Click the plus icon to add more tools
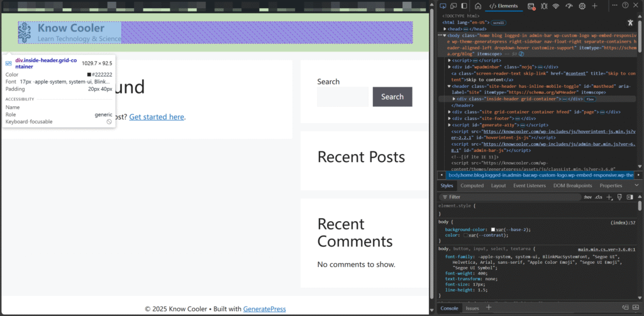 pos(594,6)
